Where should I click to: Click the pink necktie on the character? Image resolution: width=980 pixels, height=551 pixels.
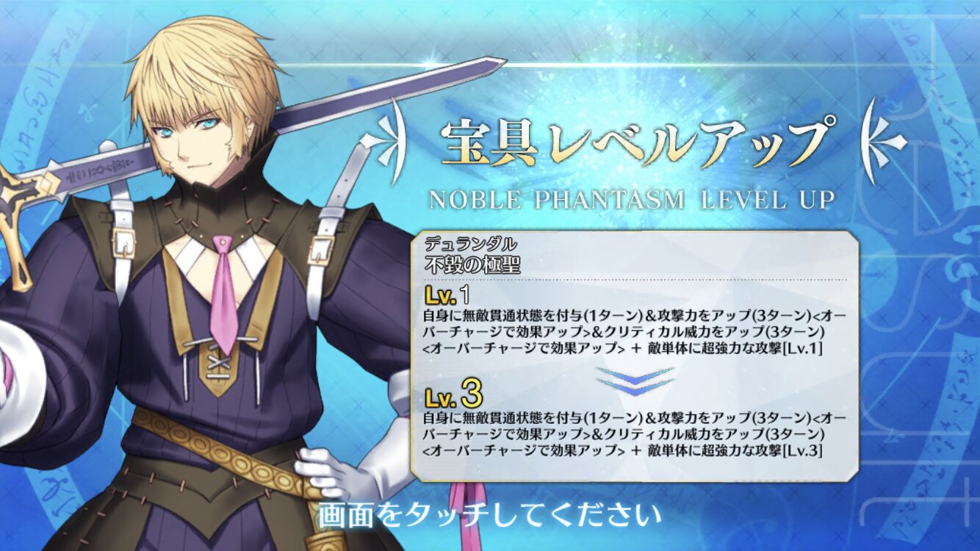tap(223, 294)
